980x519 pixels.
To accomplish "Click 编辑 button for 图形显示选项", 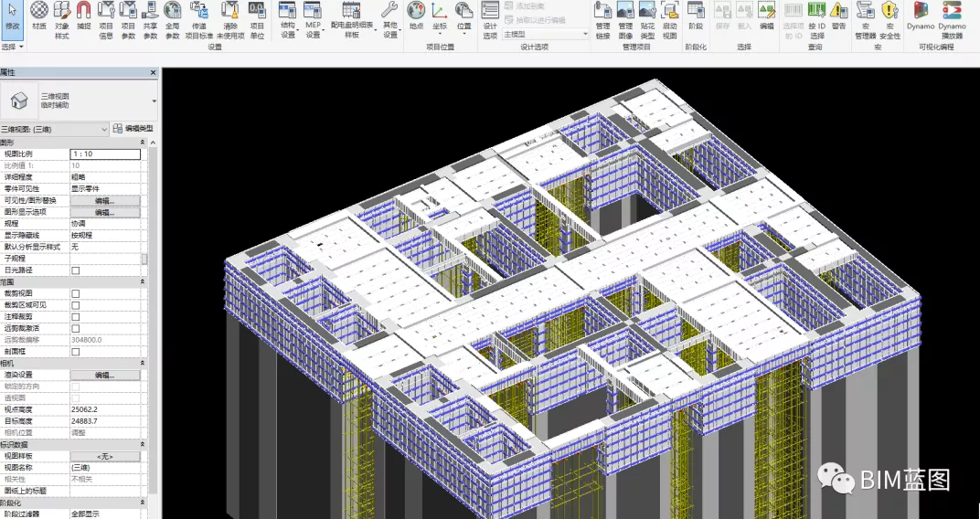I will coord(105,212).
